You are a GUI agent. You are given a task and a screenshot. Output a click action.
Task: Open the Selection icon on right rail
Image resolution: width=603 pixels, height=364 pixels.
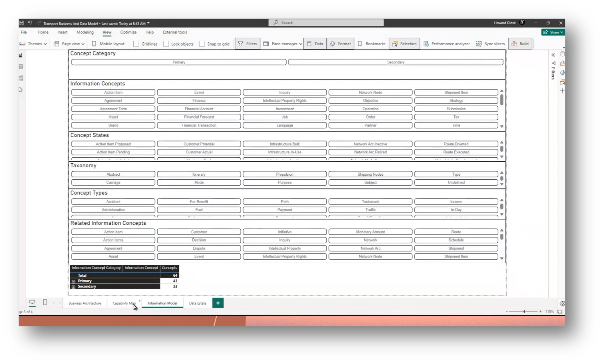click(562, 82)
